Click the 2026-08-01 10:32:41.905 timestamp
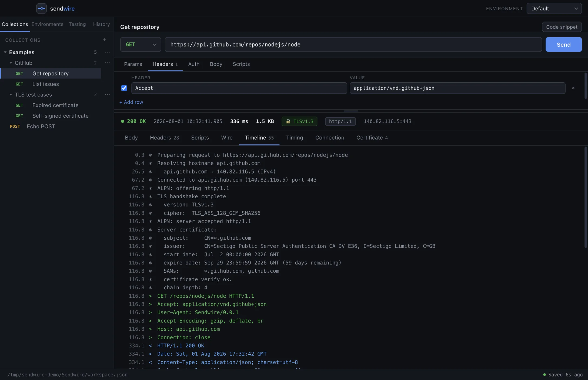This screenshot has width=588, height=380. pos(188,121)
